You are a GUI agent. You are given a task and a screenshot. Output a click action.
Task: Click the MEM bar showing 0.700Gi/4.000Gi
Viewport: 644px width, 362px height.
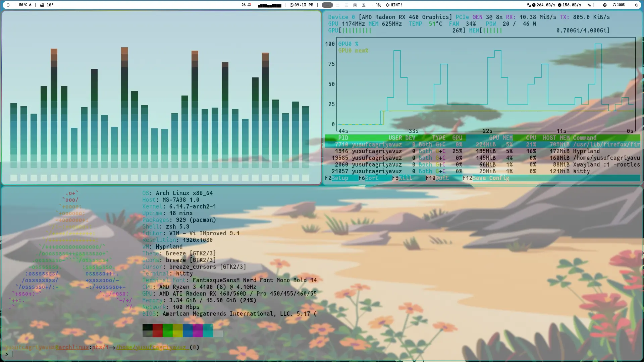[x=539, y=31]
